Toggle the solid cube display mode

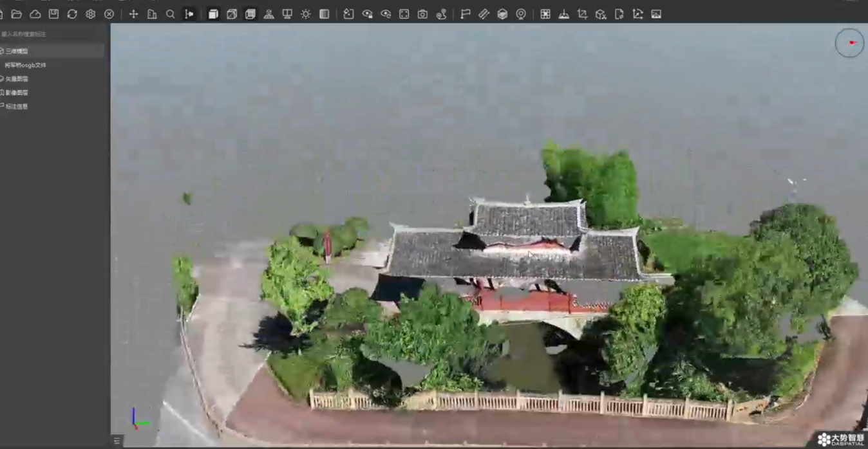(213, 14)
